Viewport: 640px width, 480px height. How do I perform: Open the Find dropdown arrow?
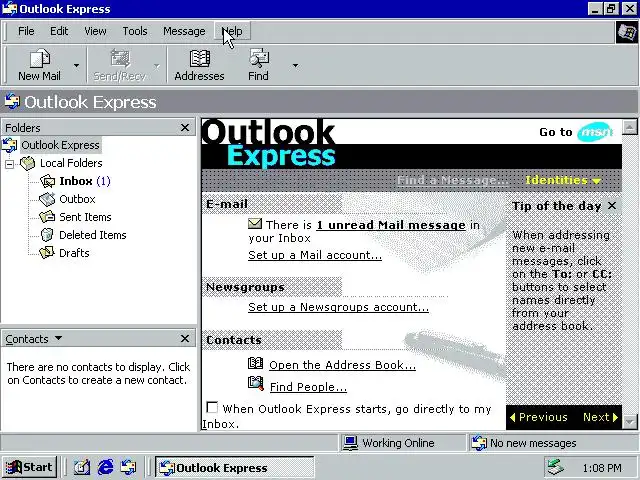(296, 65)
